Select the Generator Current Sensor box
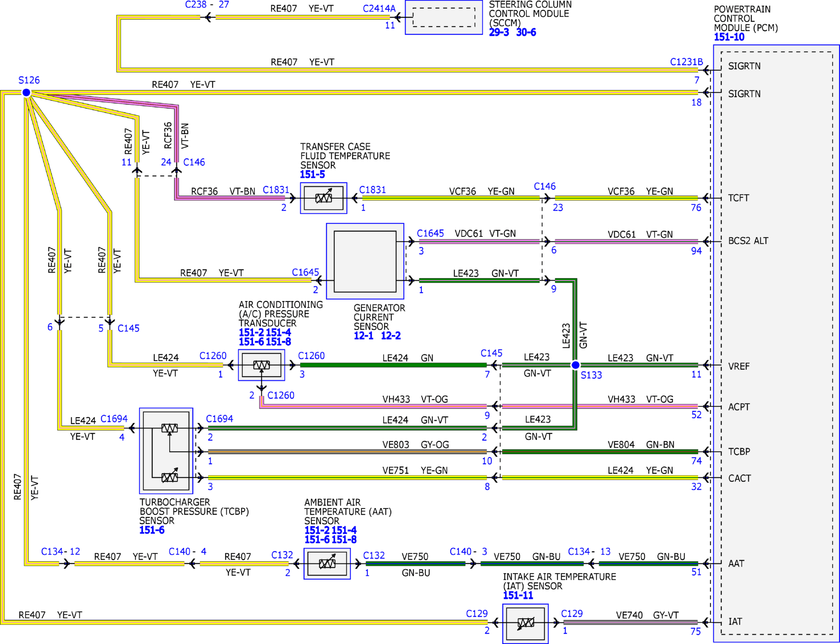 pyautogui.click(x=365, y=261)
